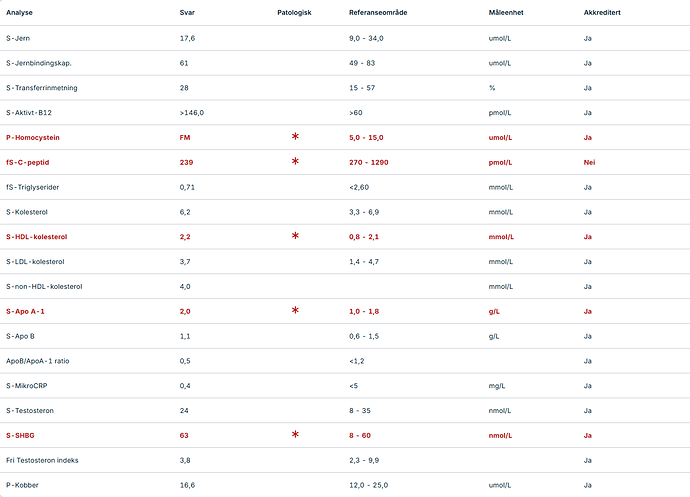
Task: Click the FM result for P-Homocystein
Action: [x=185, y=137]
